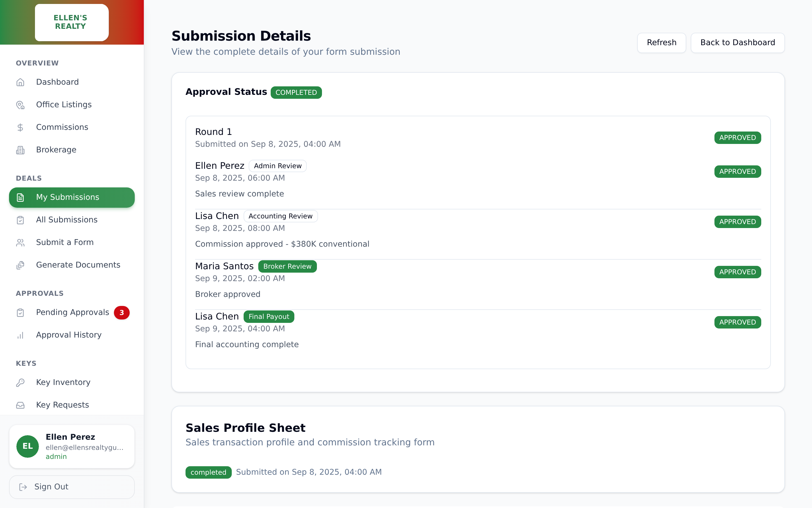Click Back to Dashboard button
Viewport: 812px width, 508px height.
pyautogui.click(x=738, y=43)
